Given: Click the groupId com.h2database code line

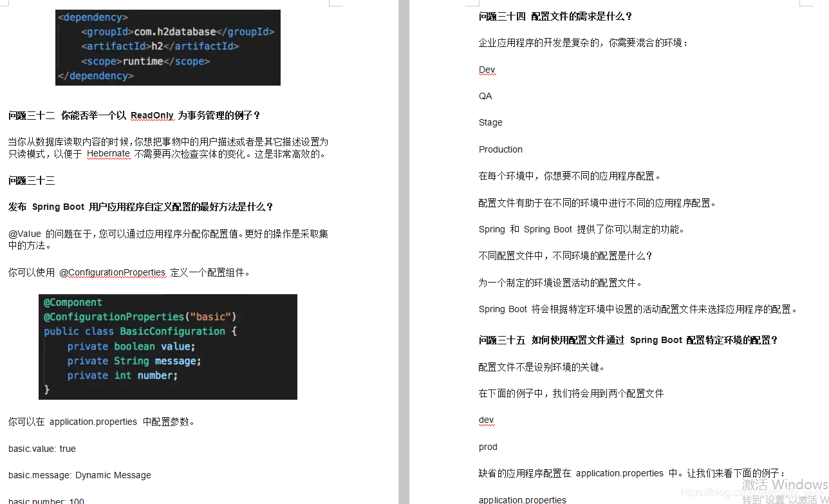Looking at the screenshot, I should tap(178, 32).
